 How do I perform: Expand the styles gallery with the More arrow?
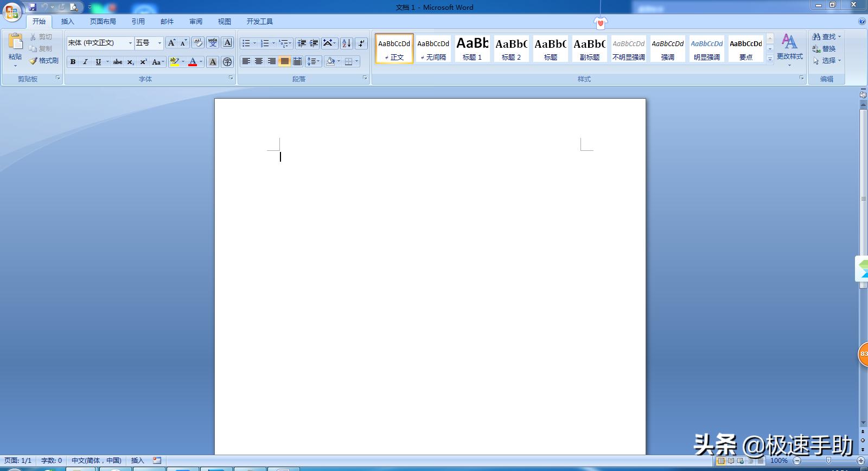tap(770, 59)
